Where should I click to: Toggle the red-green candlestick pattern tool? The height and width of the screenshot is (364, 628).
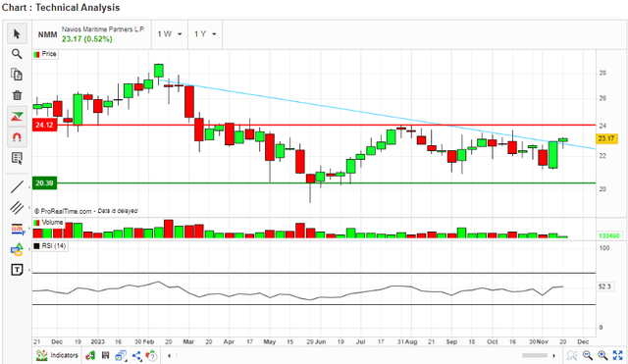(x=17, y=117)
